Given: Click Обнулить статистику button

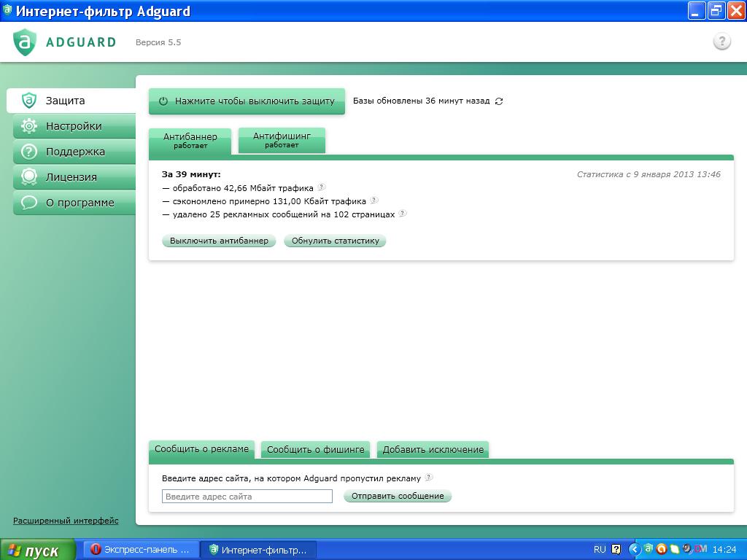Looking at the screenshot, I should pyautogui.click(x=336, y=241).
